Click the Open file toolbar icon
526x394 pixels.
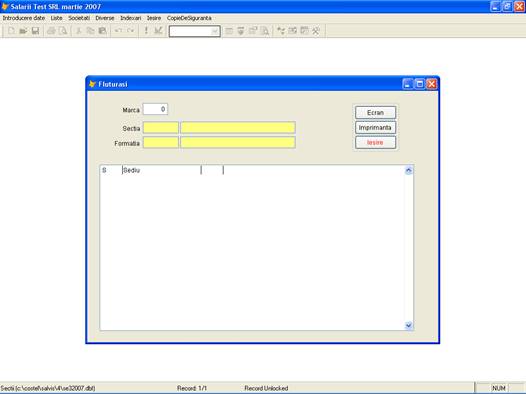tap(23, 31)
